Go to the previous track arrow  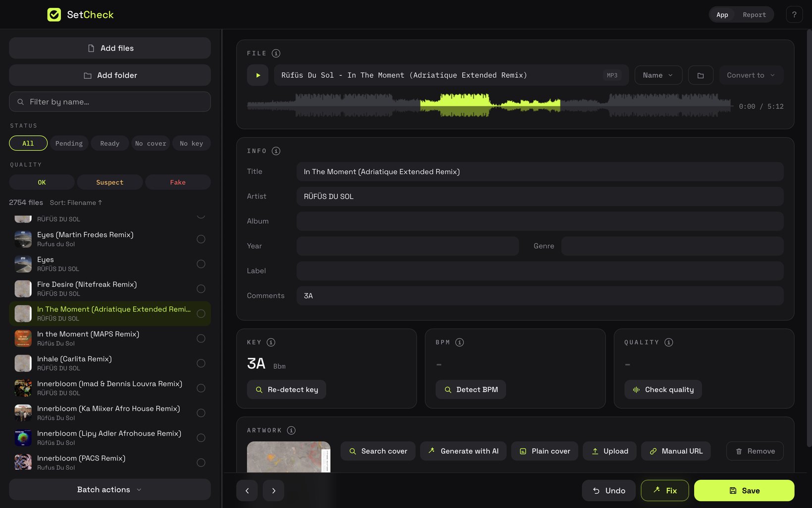(247, 491)
